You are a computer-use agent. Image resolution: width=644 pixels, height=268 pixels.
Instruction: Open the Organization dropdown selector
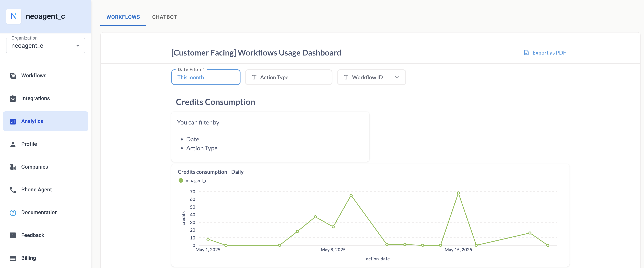point(46,46)
